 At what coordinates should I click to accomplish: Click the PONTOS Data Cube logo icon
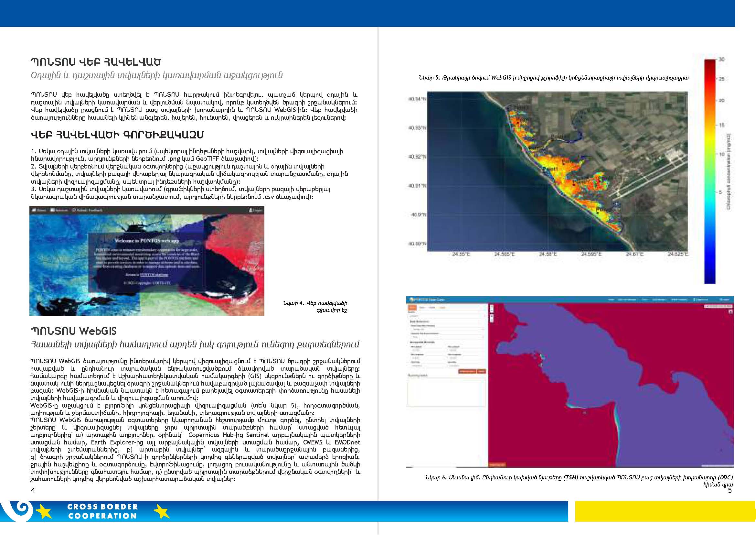tap(411, 300)
